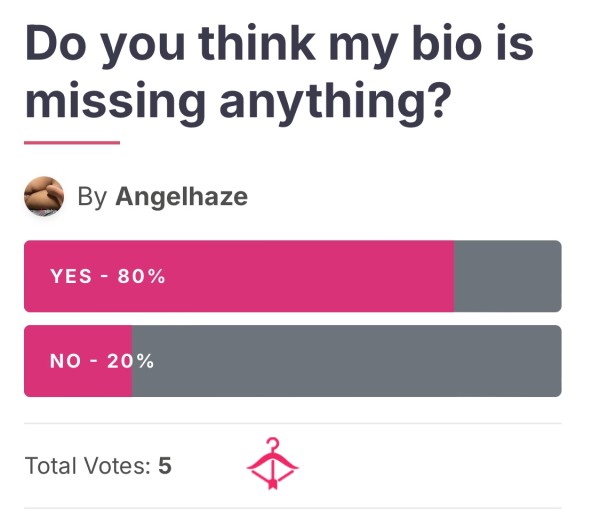Click the vote count number 5
Viewport: 600px width, 518px height.
tap(165, 466)
